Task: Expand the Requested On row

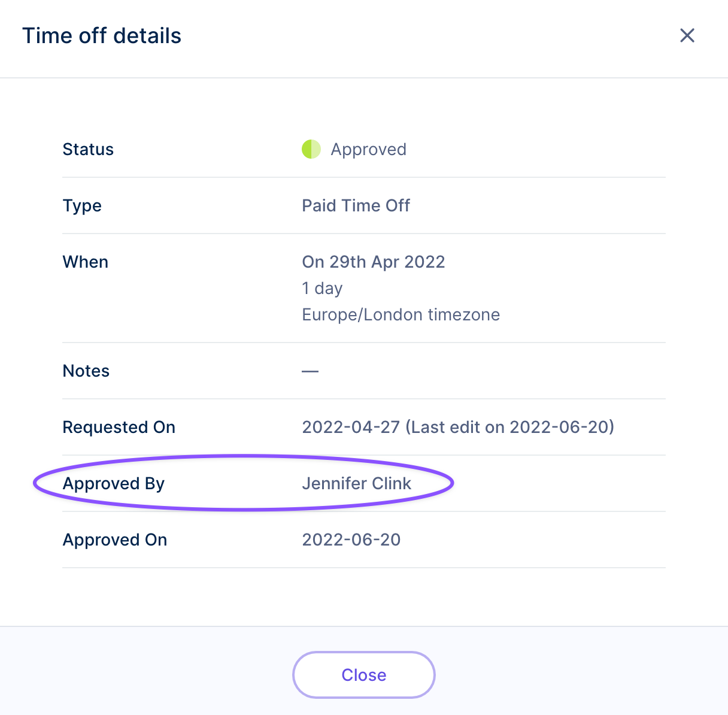Action: pos(119,427)
